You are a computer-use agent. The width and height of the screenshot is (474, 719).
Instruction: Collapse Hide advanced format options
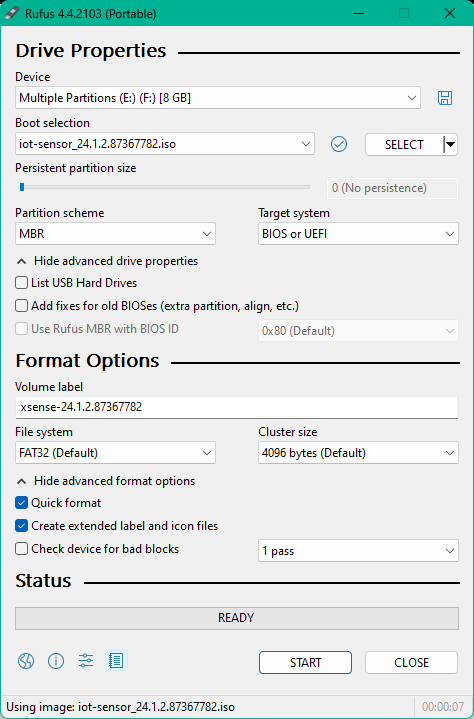pyautogui.click(x=106, y=481)
